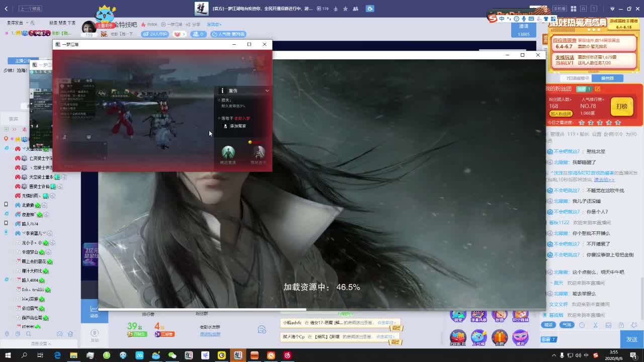
Task: Click the chat toolbar scissors icon
Action: click(595, 325)
